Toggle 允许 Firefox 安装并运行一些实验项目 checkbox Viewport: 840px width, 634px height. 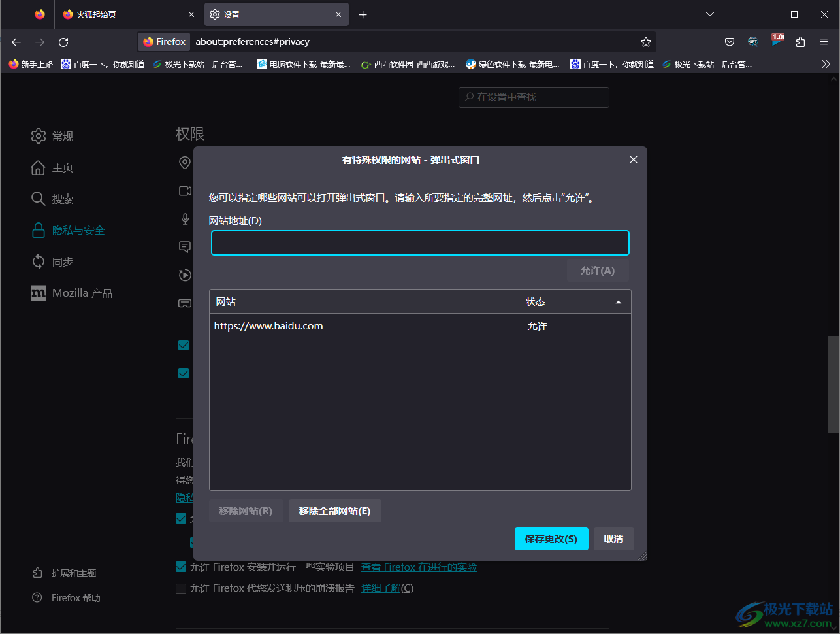181,567
